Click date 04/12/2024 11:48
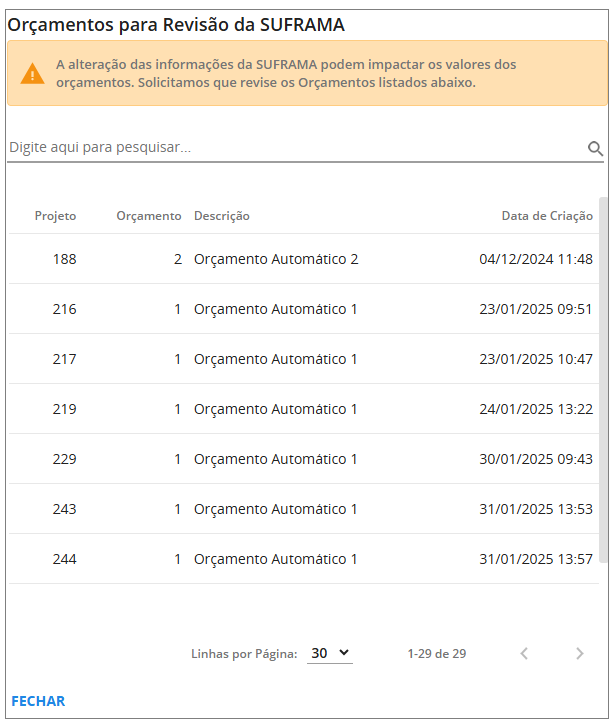This screenshot has width=614, height=726. click(x=536, y=259)
